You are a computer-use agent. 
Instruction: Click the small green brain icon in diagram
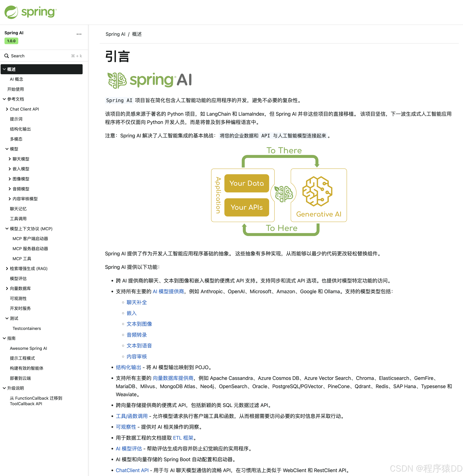pos(284,194)
